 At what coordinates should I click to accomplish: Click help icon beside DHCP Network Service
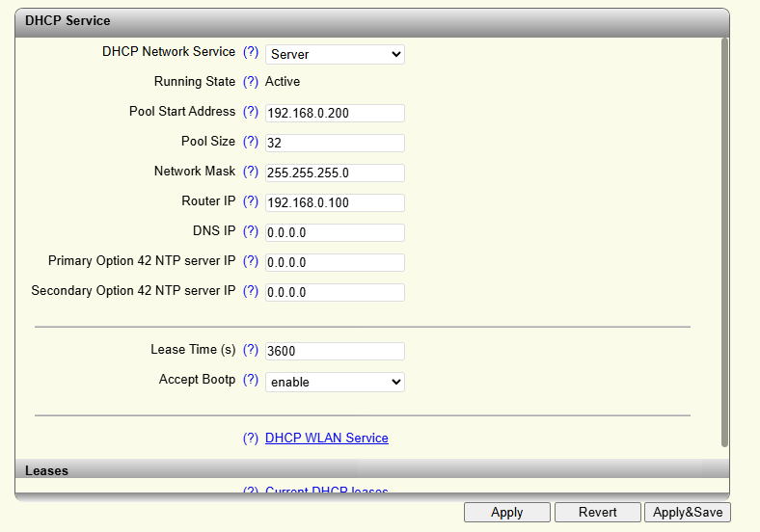[251, 52]
